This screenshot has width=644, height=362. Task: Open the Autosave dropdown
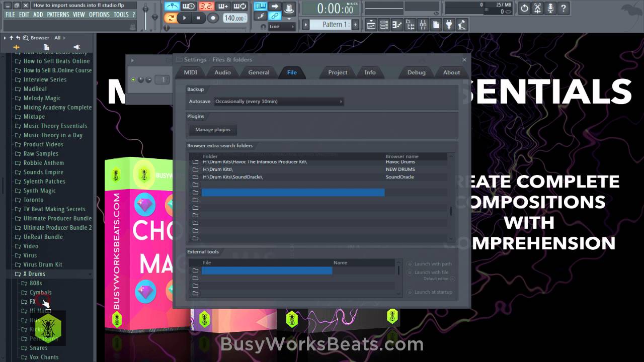pos(279,102)
